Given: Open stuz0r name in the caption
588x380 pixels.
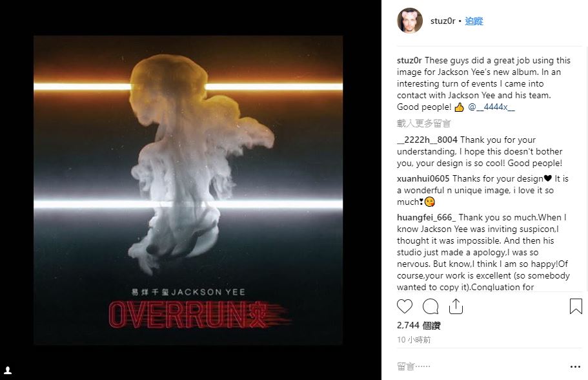Looking at the screenshot, I should click(x=409, y=61).
